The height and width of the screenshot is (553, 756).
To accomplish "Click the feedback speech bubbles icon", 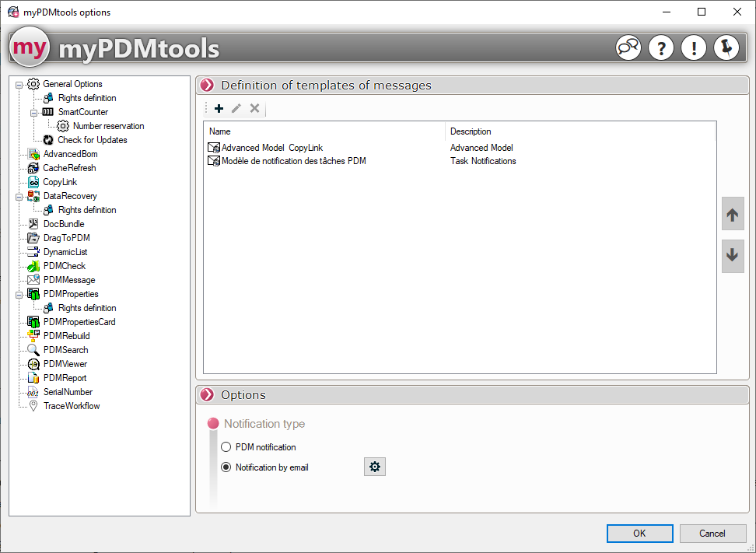I will 628,48.
